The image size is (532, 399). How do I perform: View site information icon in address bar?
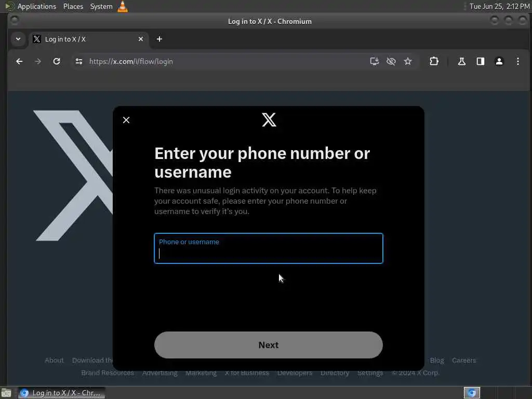pyautogui.click(x=79, y=61)
